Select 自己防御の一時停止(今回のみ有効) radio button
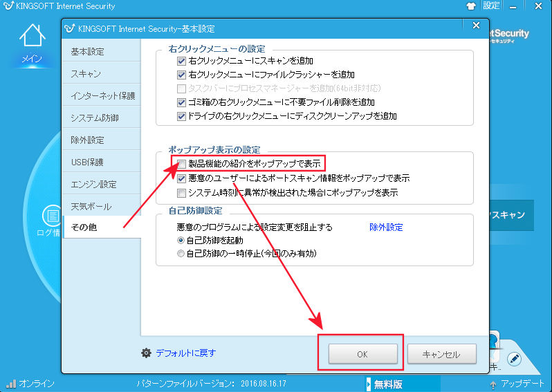Image resolution: width=552 pixels, height=392 pixels. pos(181,253)
